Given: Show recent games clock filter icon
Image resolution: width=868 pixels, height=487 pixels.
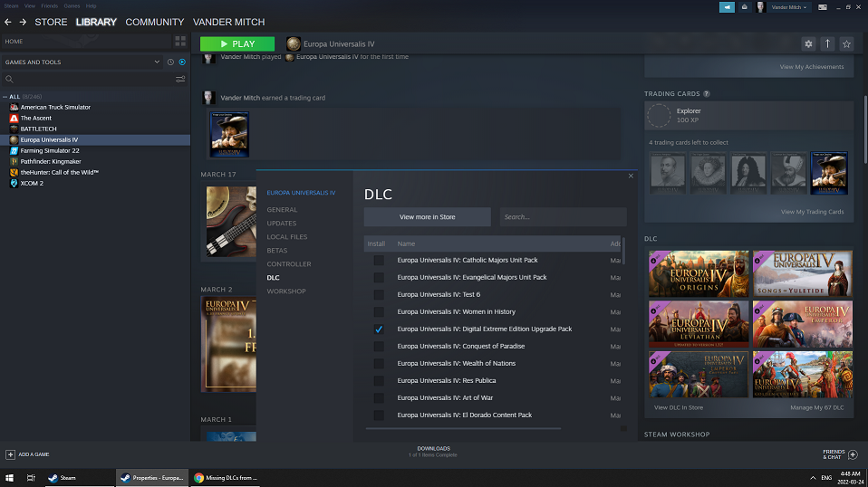Looking at the screenshot, I should 170,62.
